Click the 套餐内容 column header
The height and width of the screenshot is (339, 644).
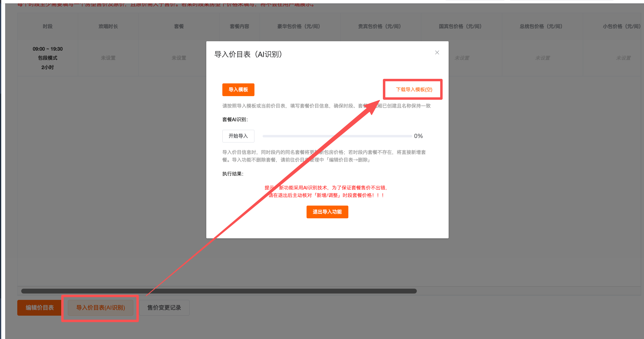click(x=239, y=26)
